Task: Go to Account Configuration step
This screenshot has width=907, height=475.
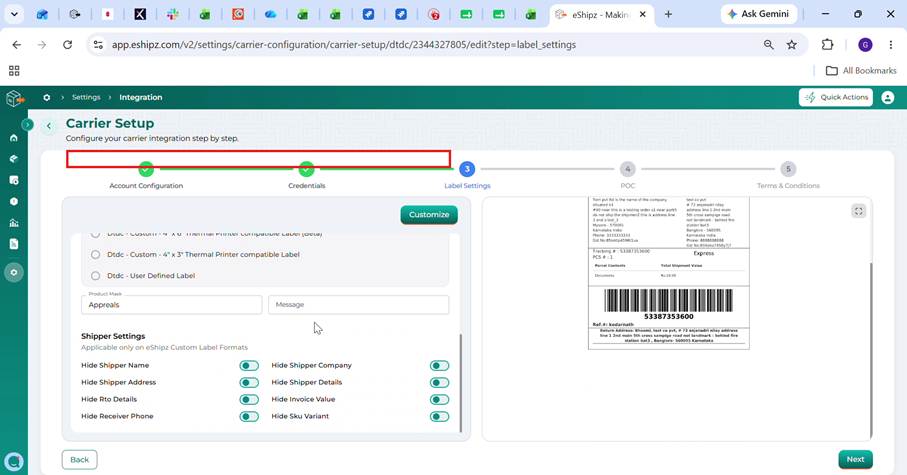Action: 146,170
